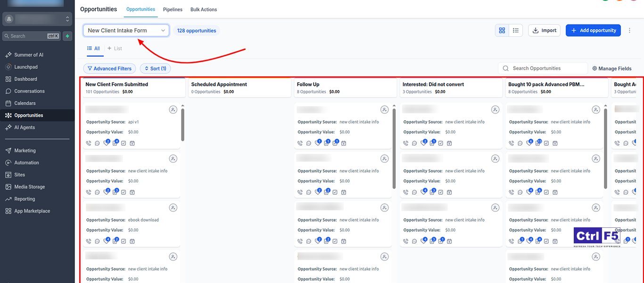Click phone call icon on first Follow Up card
The image size is (644, 283).
(x=300, y=143)
